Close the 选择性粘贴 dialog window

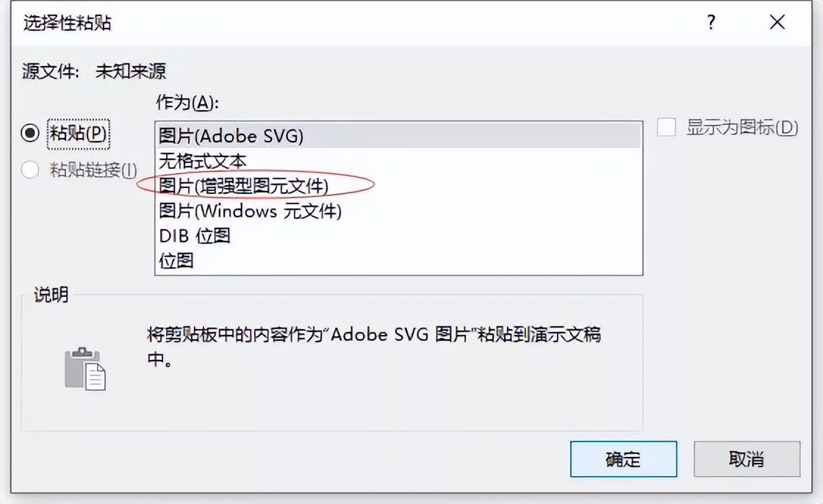777,23
